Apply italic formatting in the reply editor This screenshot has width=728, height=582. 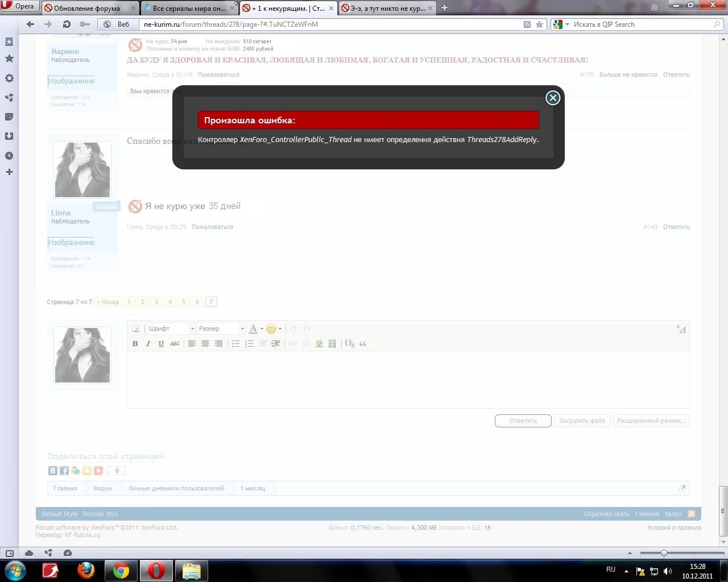point(148,343)
